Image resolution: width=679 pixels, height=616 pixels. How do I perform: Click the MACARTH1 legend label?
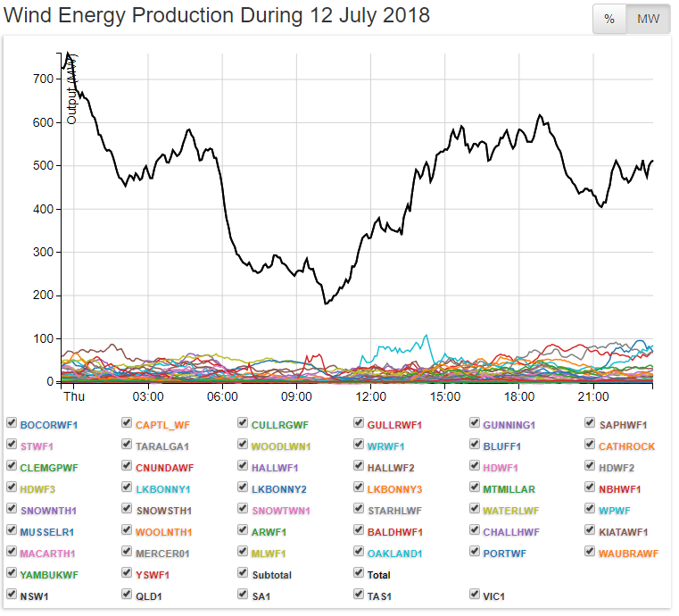tap(47, 554)
